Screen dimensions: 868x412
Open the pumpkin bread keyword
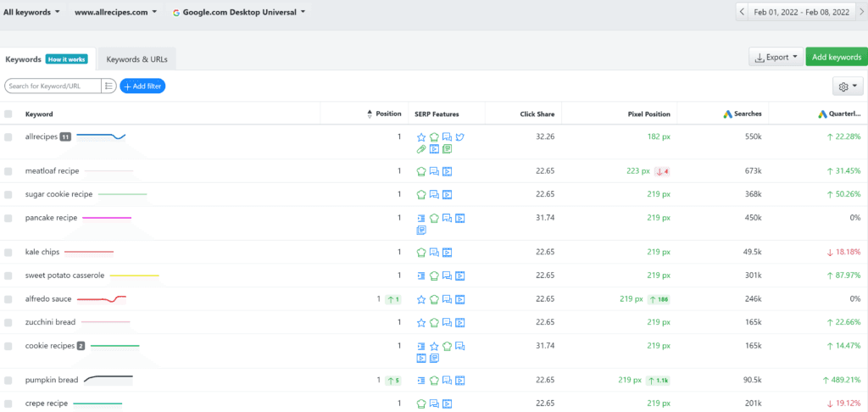click(52, 380)
